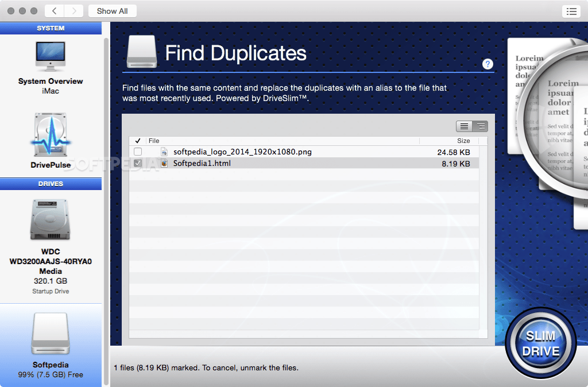Switch to the indented outline view
Screen dimensions: 588x387
pos(480,126)
